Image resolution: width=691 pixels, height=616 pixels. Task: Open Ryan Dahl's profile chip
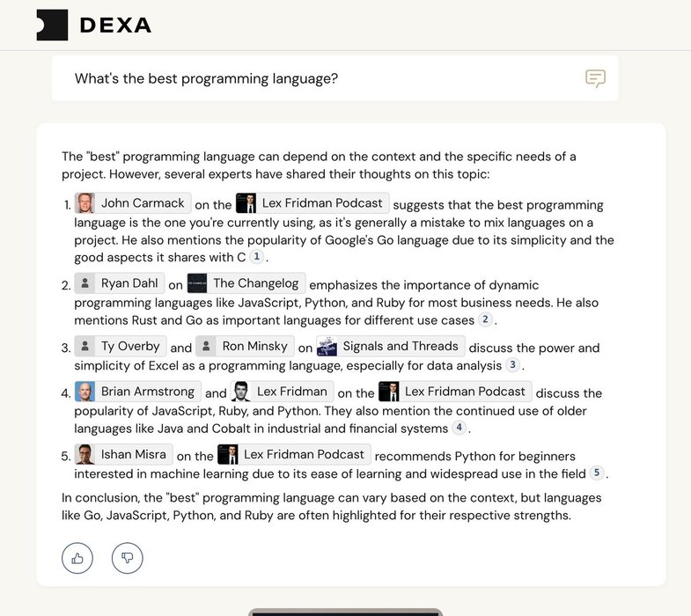(119, 283)
